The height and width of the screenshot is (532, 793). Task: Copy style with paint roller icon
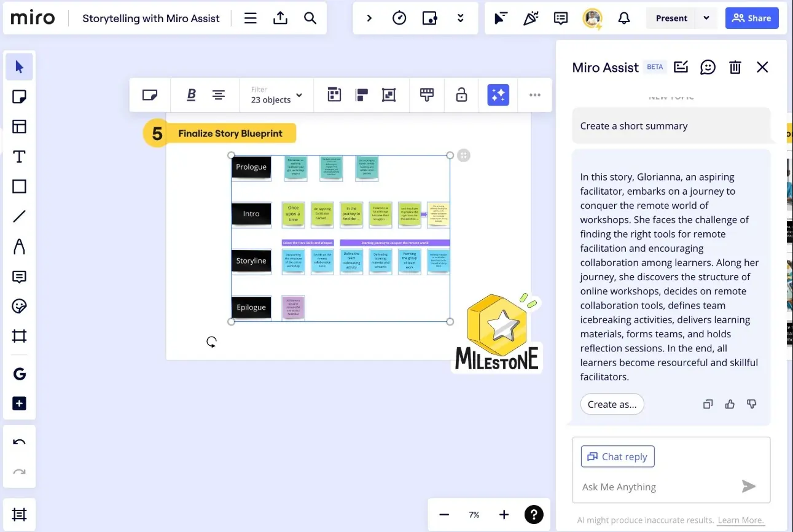point(427,95)
